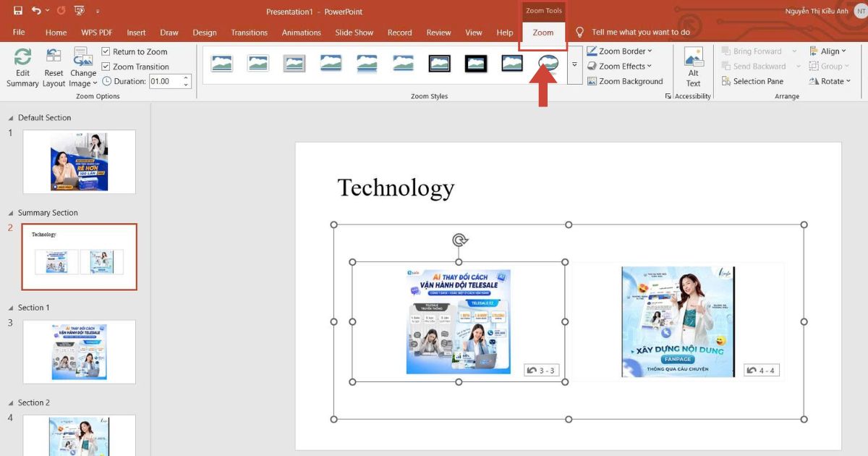
Task: Open the File menu
Action: tap(19, 33)
